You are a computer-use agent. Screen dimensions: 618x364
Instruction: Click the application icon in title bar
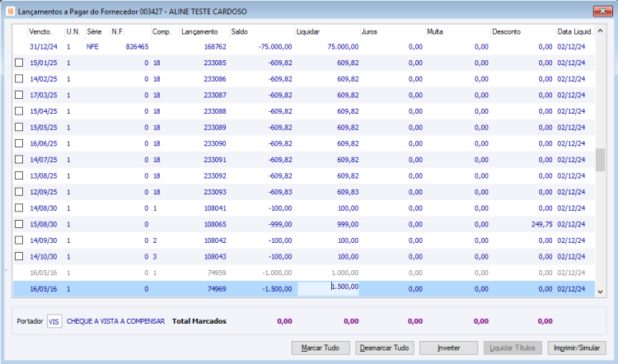(10, 11)
